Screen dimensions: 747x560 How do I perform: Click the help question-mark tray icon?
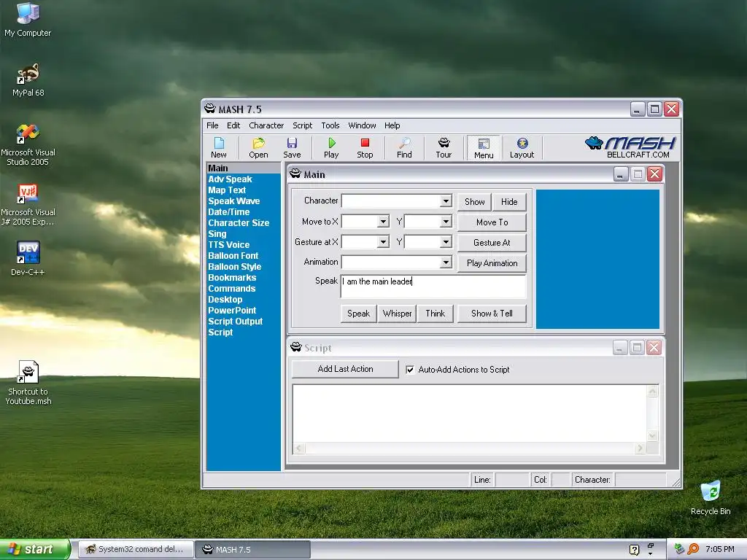click(x=634, y=550)
